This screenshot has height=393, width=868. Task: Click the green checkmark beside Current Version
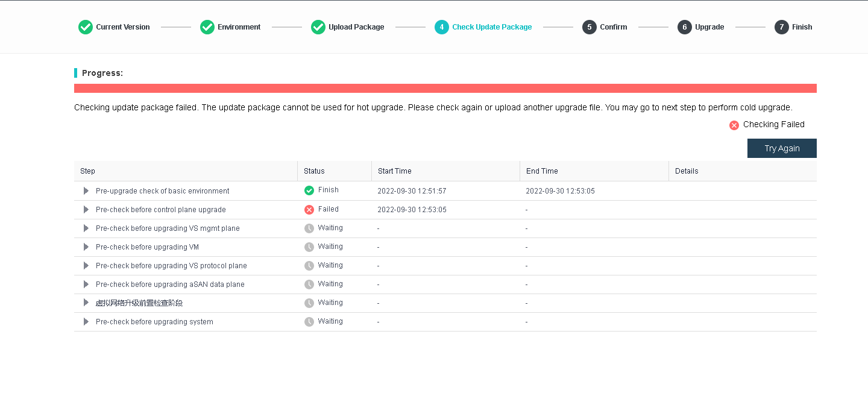pos(86,27)
